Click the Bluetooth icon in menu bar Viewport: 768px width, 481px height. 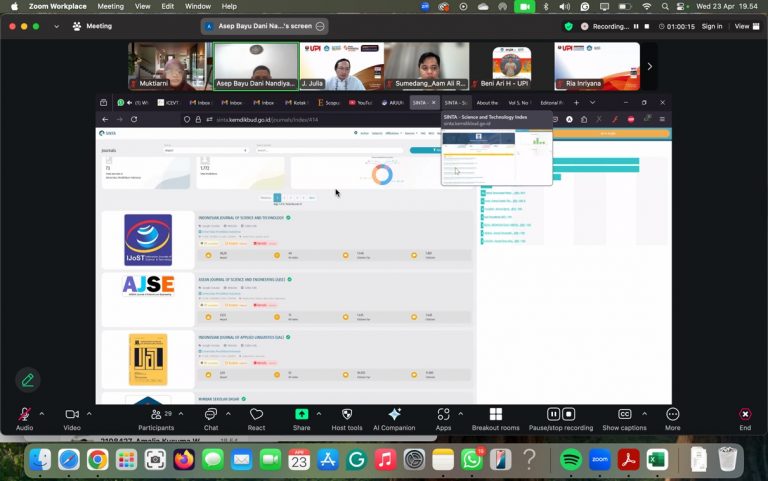[x=546, y=6]
